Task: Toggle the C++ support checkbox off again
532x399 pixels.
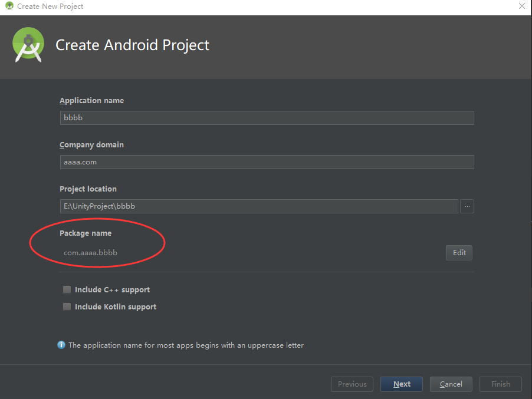Action: (x=67, y=289)
